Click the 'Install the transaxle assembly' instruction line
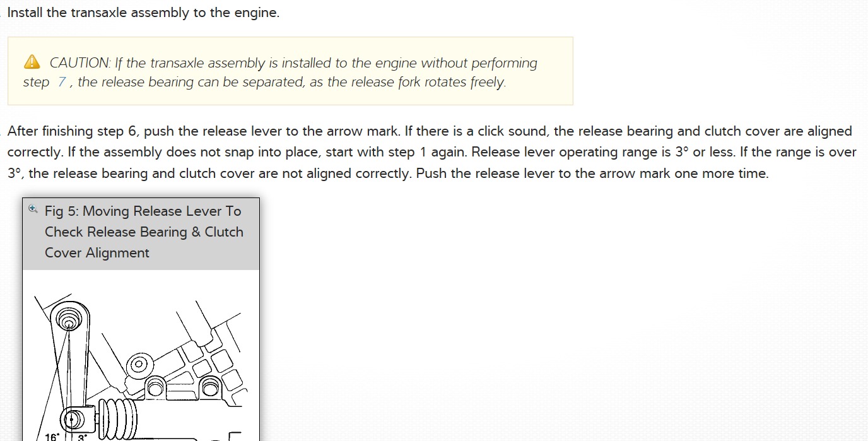Image resolution: width=868 pixels, height=441 pixels. coord(143,13)
